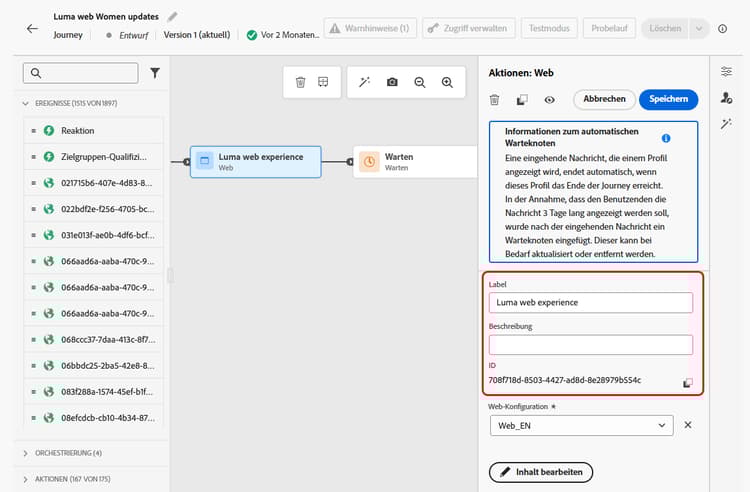
Task: Delete the Web action using panel trash icon
Action: pyautogui.click(x=495, y=99)
